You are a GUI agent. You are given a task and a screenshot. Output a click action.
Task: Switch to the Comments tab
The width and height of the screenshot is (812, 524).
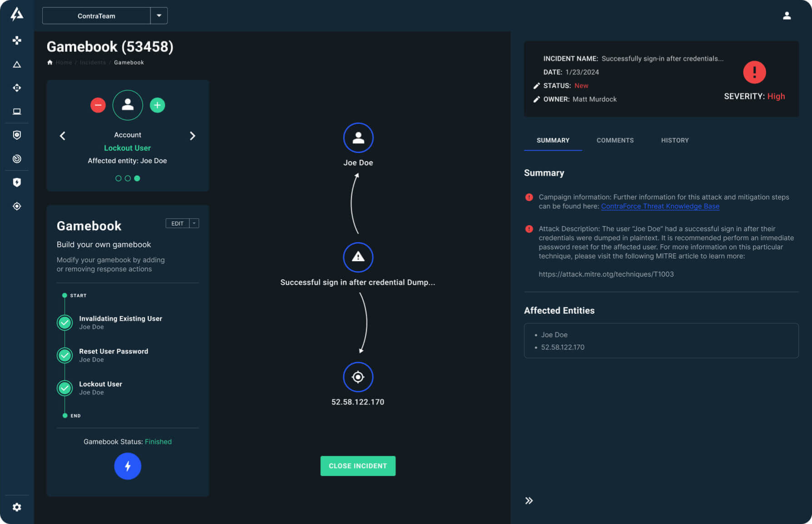pos(615,140)
